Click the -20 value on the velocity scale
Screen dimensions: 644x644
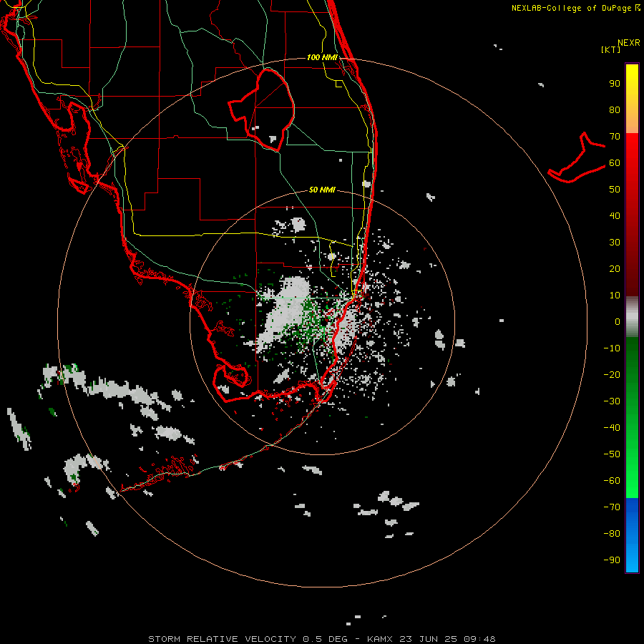tap(612, 374)
